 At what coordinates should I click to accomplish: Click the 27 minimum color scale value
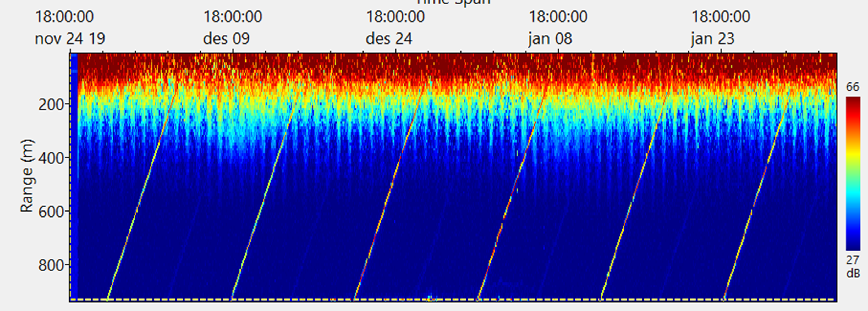click(x=853, y=260)
